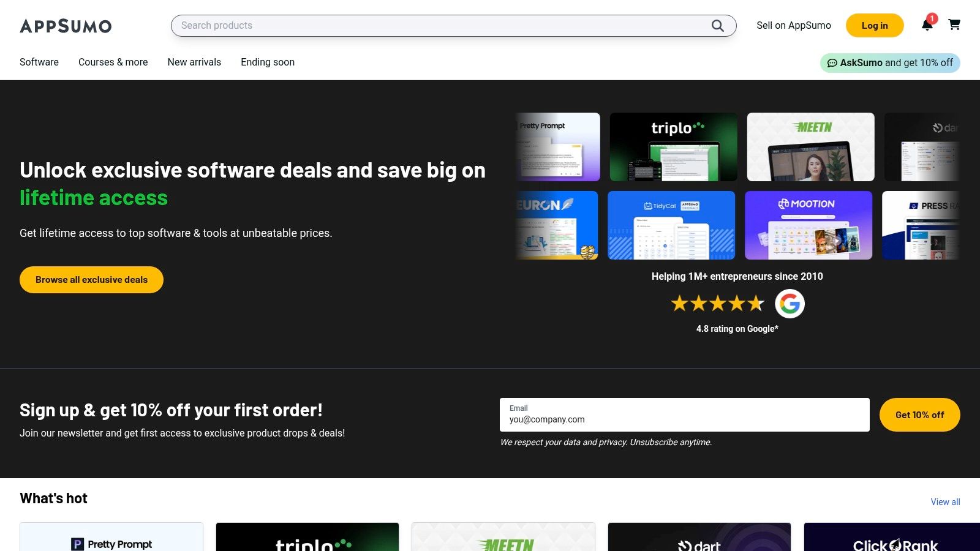980x551 pixels.
Task: Open the triplo hero thumbnail
Action: tap(673, 147)
